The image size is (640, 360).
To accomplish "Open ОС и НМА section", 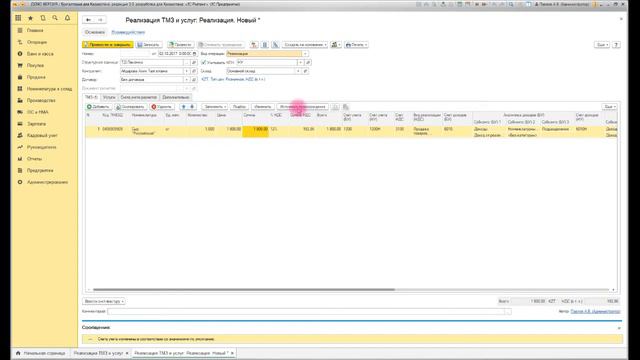I will 38,112.
